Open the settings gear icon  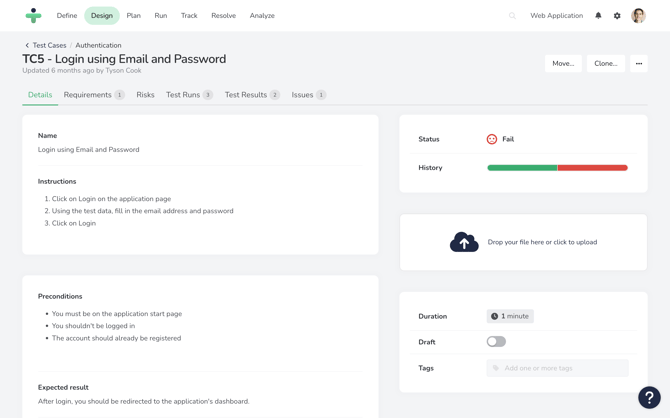617,15
